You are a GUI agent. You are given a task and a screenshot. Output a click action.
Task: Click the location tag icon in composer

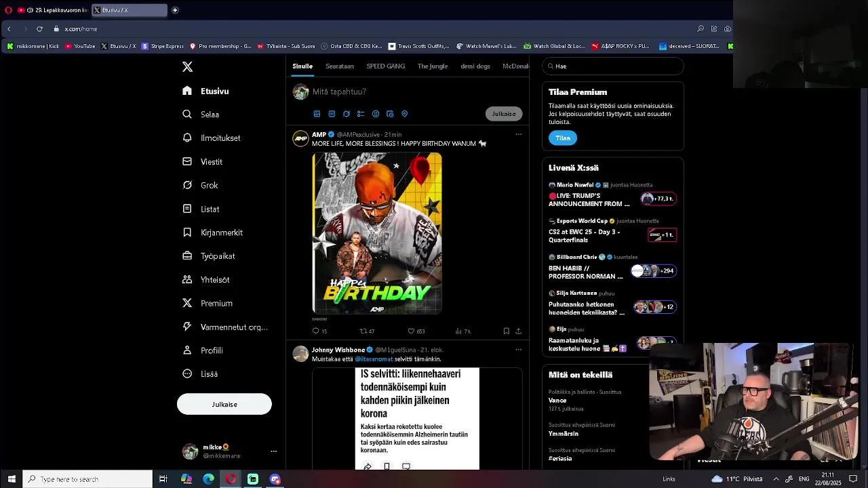click(x=405, y=114)
